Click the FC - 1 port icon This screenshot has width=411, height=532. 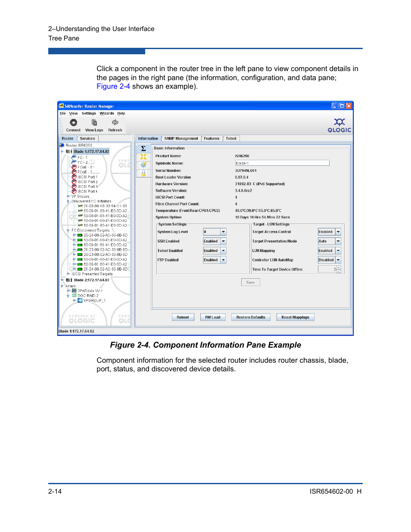coord(74,157)
